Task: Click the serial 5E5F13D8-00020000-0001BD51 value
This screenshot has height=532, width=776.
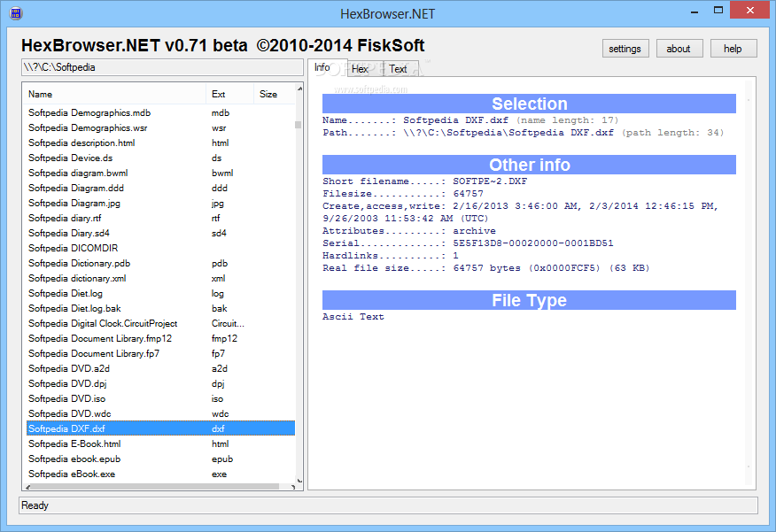Action: point(533,243)
